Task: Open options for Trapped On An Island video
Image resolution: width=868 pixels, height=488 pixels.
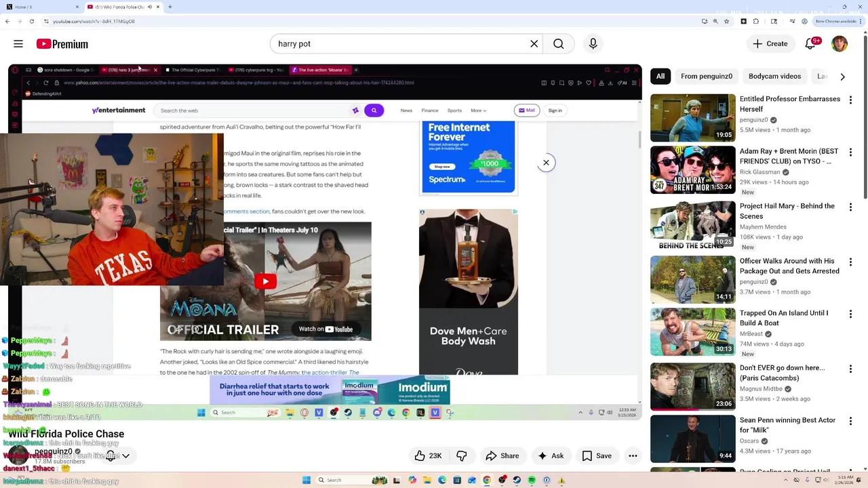Action: pos(850,314)
